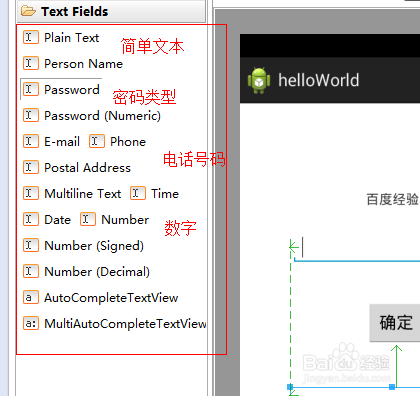
Task: Click the Number label next to Date
Action: click(125, 220)
